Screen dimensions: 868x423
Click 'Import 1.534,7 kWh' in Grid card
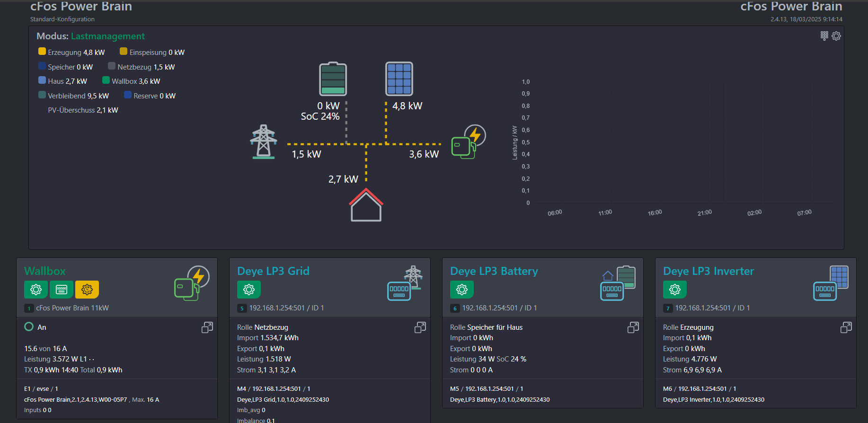[268, 338]
